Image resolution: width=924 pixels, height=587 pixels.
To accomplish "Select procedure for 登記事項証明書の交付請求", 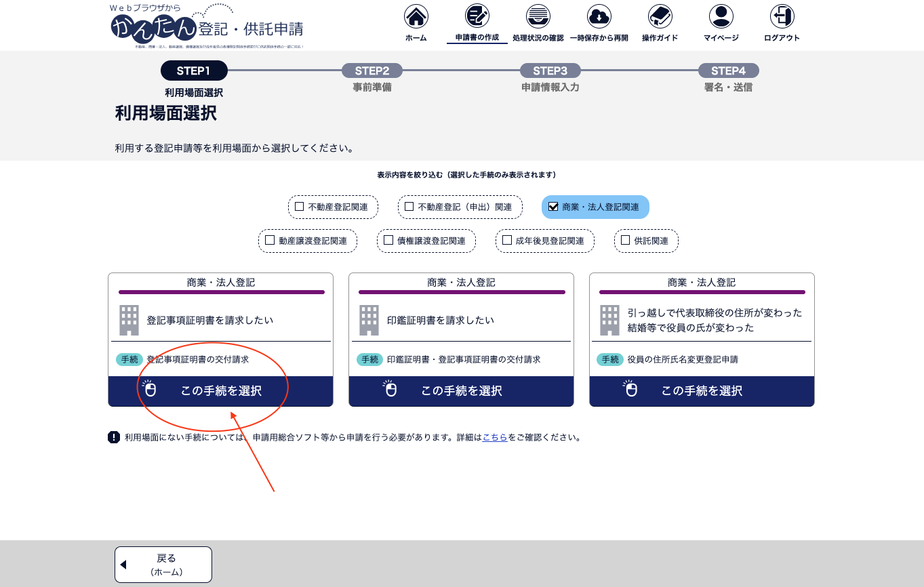I will 220,391.
